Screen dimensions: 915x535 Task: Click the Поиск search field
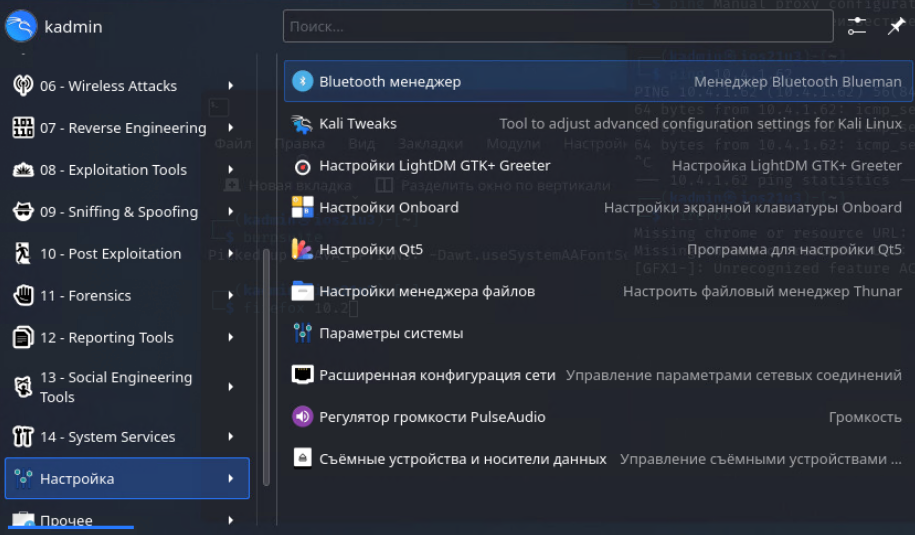point(557,27)
